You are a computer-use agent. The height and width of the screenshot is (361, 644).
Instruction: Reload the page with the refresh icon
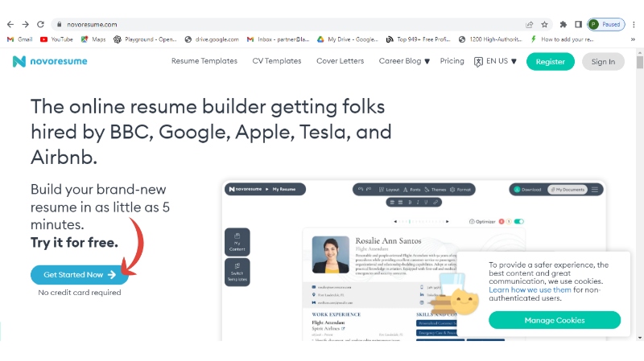coord(41,24)
